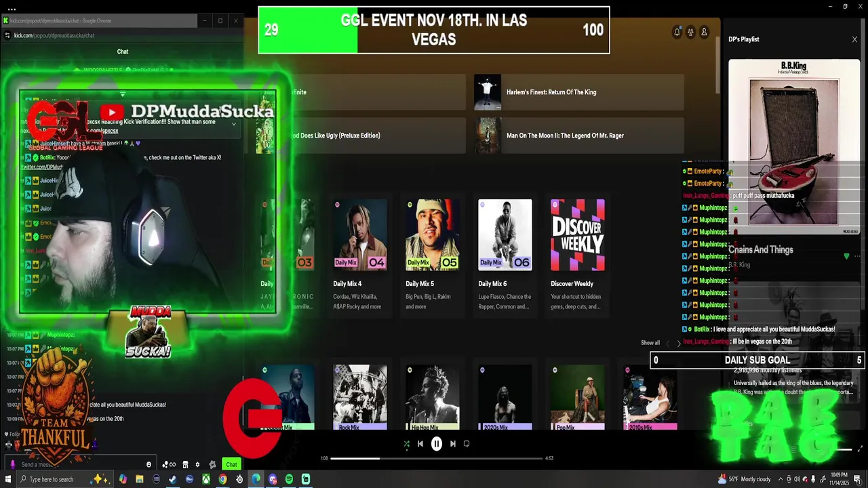Go to the previous carousel page arrow

[x=667, y=344]
